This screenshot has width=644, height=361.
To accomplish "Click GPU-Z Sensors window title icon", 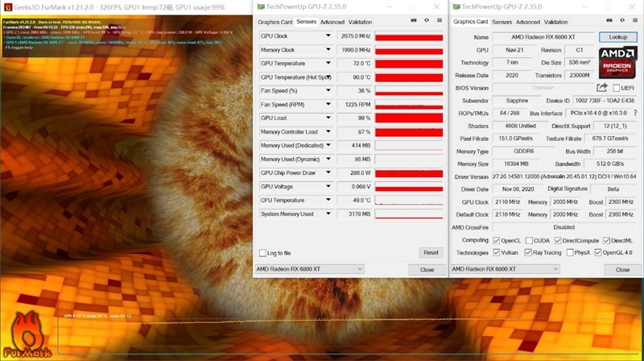I will coord(260,6).
